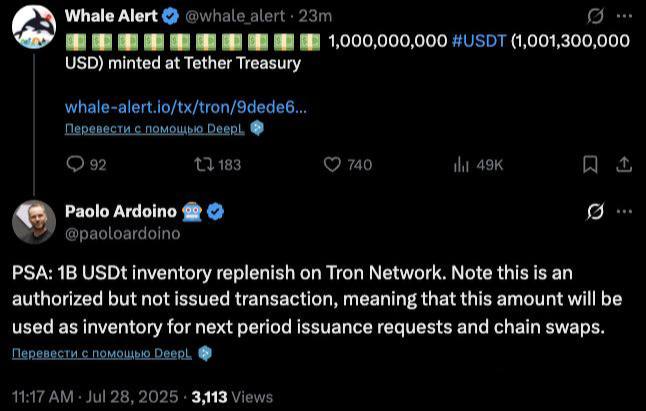Screen dimensions: 646x411
Task: Bookmark the Whale Alert tweet
Action: click(x=590, y=165)
